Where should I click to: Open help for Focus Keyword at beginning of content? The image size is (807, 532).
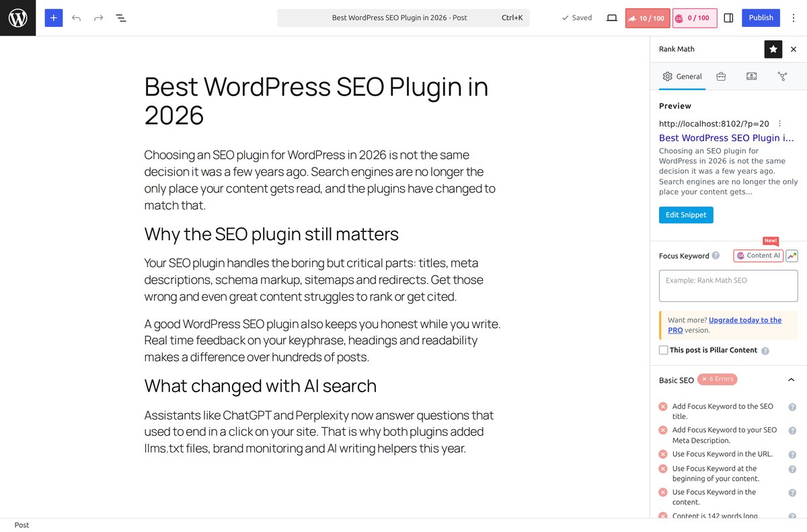point(792,469)
